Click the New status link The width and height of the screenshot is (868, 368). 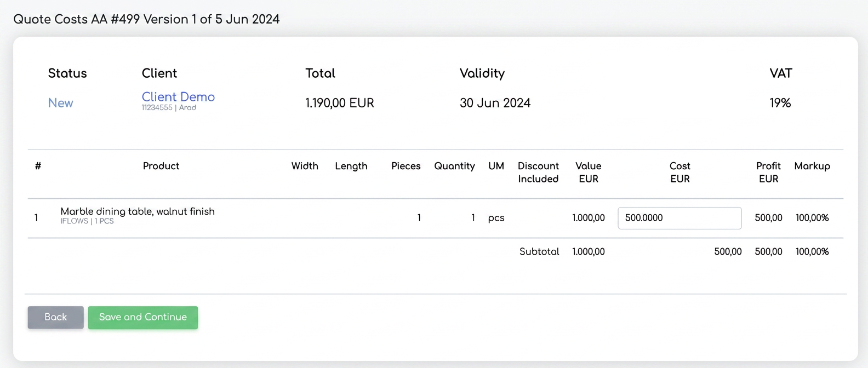pos(60,103)
